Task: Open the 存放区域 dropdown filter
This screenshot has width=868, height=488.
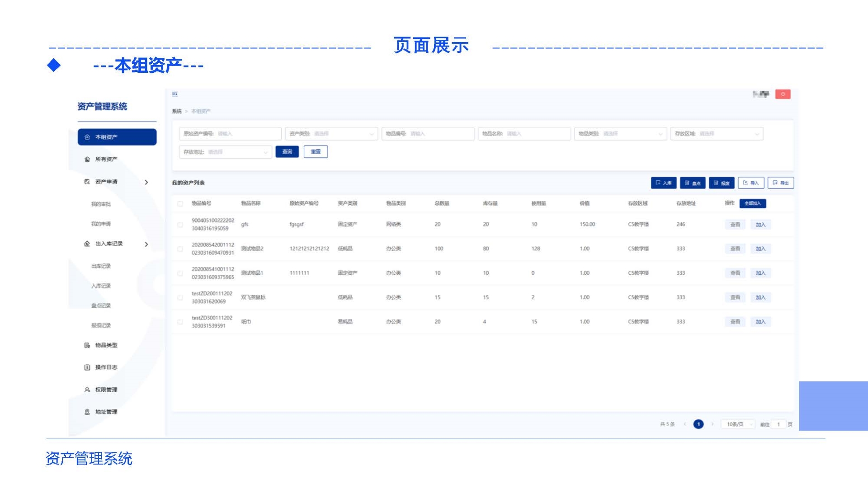Action: click(717, 134)
